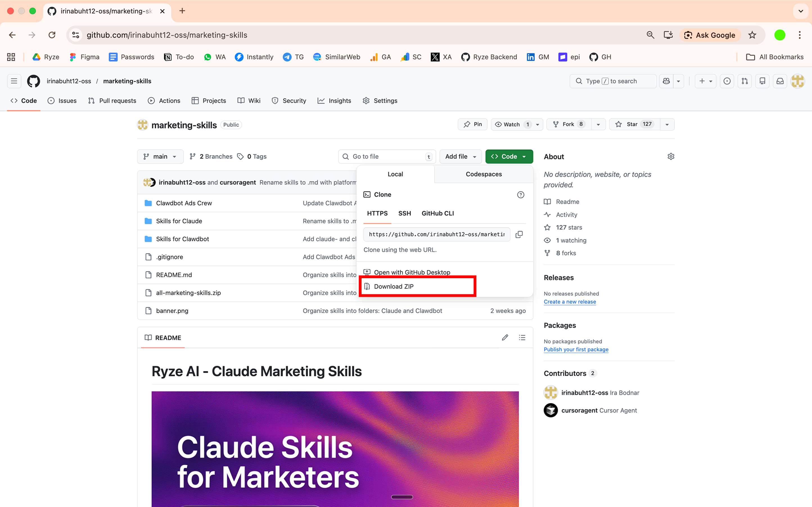Open the hamburger navigation menu
Screen dimensions: 812x507
(14, 81)
